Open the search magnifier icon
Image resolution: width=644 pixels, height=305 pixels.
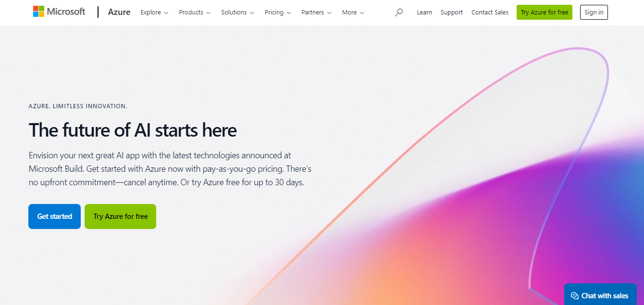399,13
